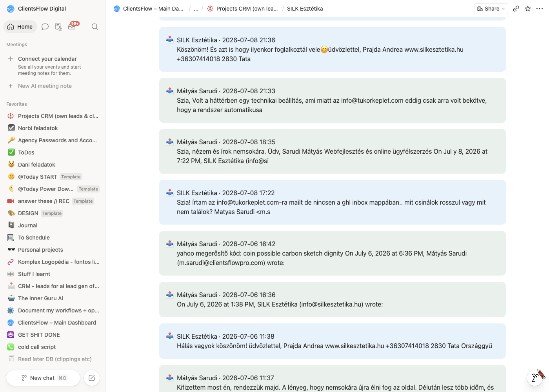Open DESIGN template page
Image resolution: width=549 pixels, height=392 pixels.
(53, 213)
